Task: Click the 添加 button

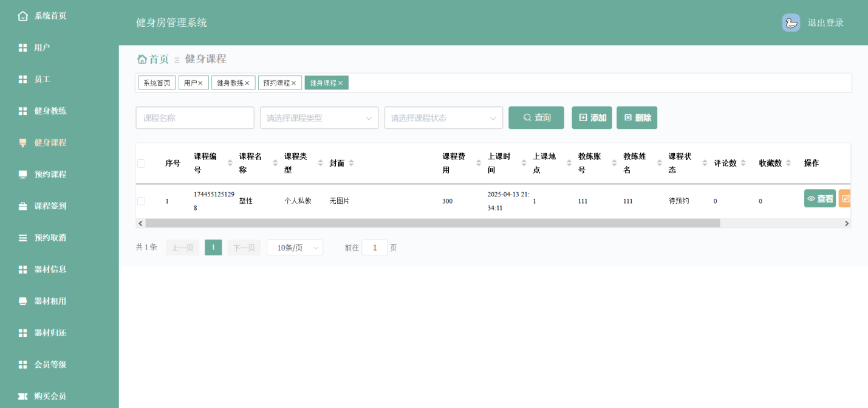Action: (592, 118)
